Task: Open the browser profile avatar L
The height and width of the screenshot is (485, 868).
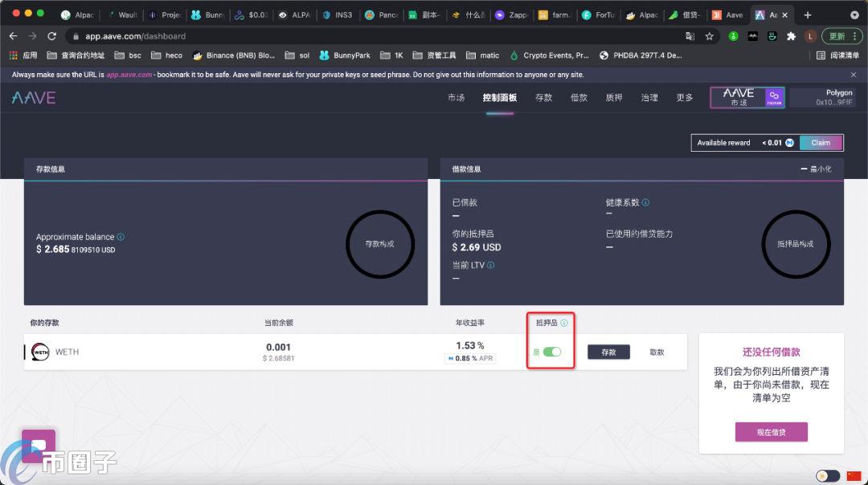Action: coord(810,36)
